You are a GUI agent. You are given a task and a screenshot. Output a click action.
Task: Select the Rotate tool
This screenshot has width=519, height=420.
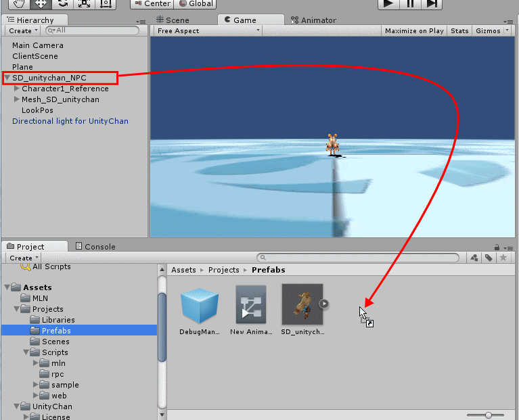pyautogui.click(x=62, y=3)
